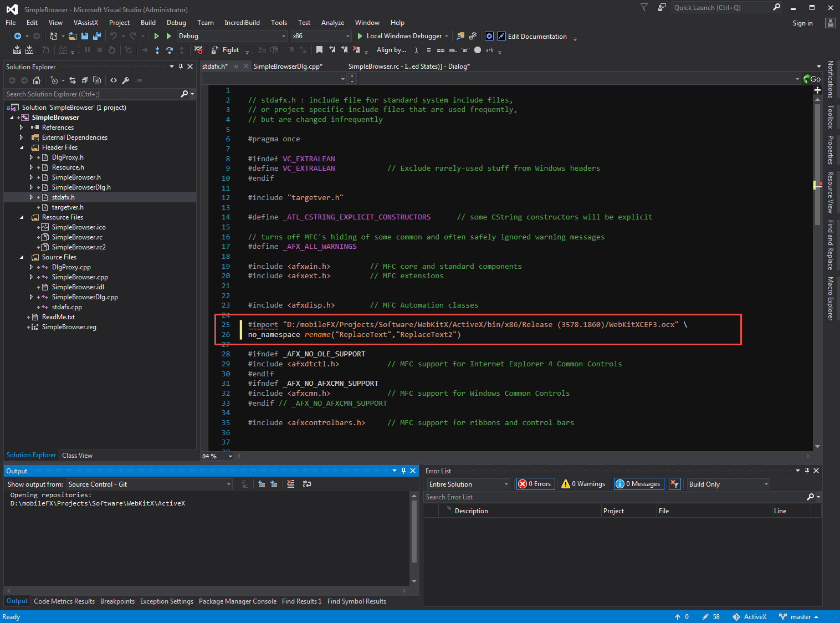The width and height of the screenshot is (840, 623).
Task: Click Sync with Active Document icon
Action: [x=72, y=80]
